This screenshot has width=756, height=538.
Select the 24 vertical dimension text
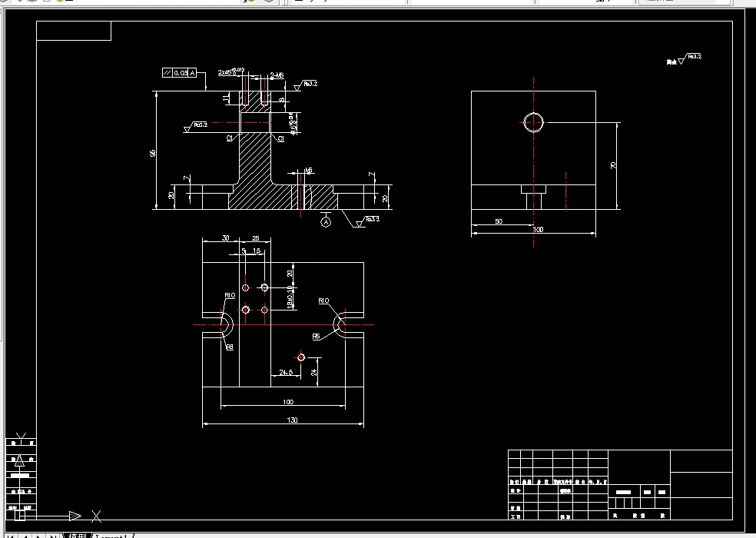(x=314, y=372)
